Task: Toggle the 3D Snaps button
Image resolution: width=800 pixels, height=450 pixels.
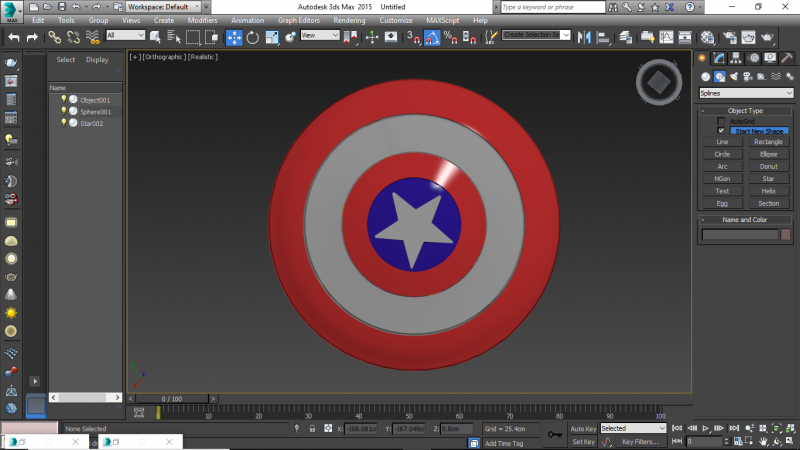Action: [413, 37]
